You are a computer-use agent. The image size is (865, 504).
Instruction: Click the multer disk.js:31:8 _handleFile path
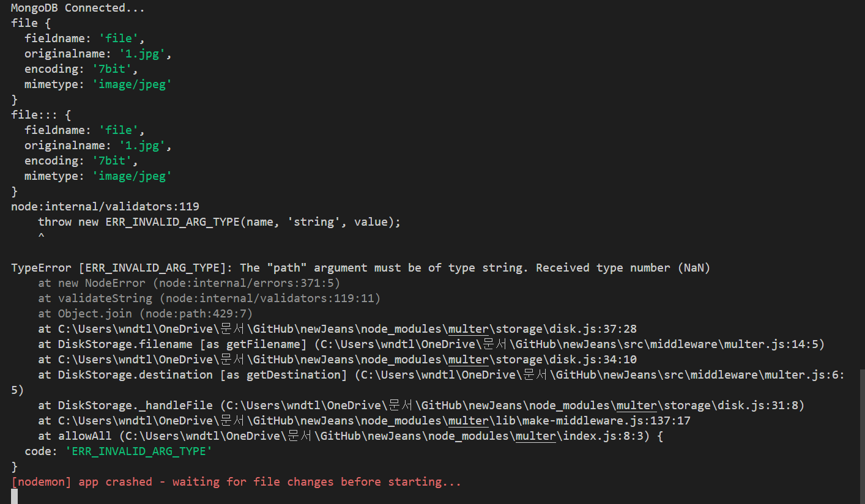point(512,406)
